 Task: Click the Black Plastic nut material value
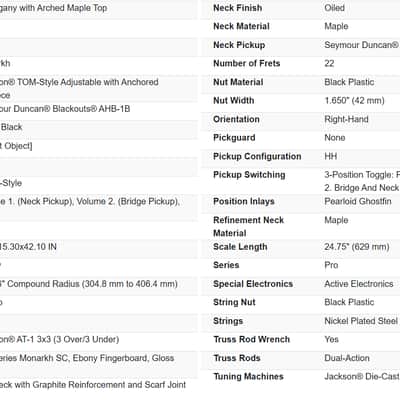click(x=349, y=82)
